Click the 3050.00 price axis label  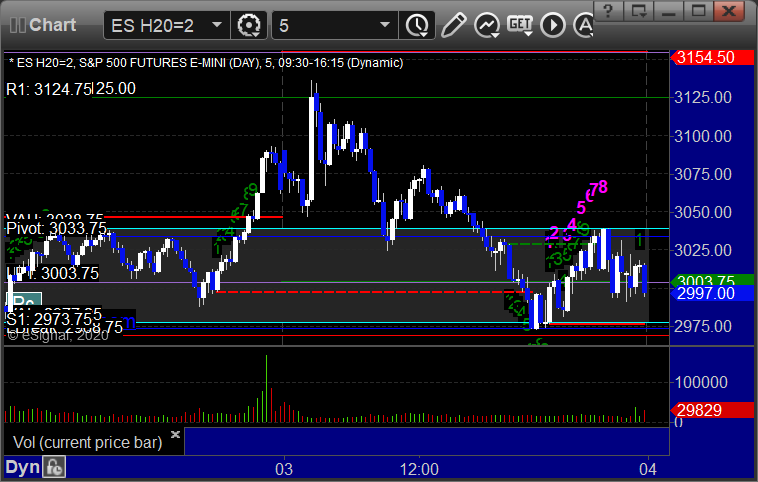tap(703, 212)
